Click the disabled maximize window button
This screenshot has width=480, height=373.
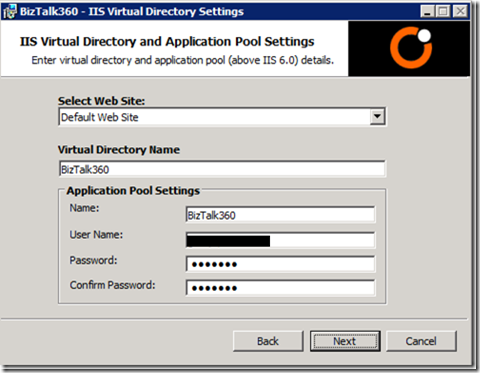tap(443, 12)
